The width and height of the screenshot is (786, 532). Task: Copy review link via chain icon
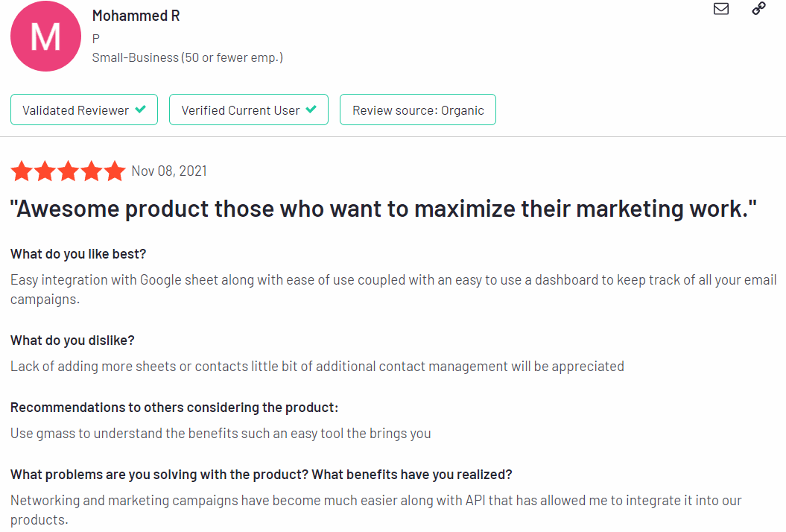coord(759,8)
